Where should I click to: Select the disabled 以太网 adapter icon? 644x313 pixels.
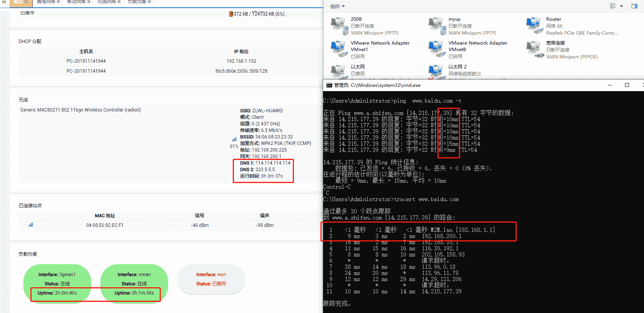(339, 72)
